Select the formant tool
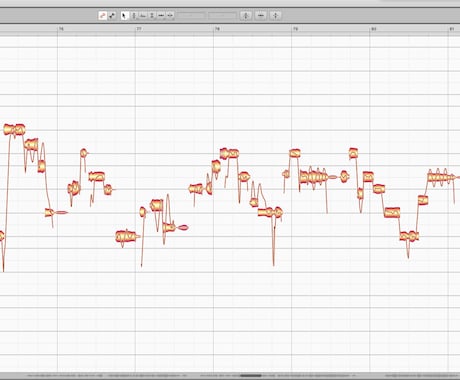Viewport: 460px width, 380px height. (143, 15)
